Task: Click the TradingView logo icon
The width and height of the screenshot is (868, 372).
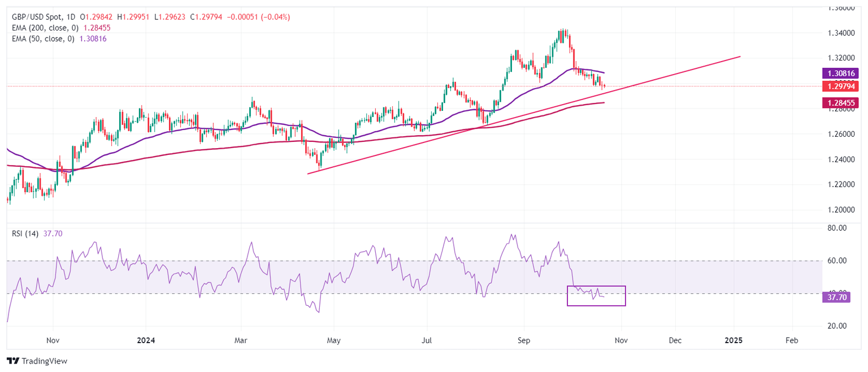Action: [x=12, y=361]
